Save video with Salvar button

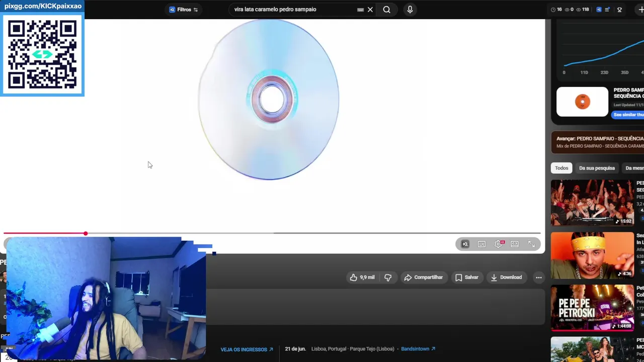467,278
